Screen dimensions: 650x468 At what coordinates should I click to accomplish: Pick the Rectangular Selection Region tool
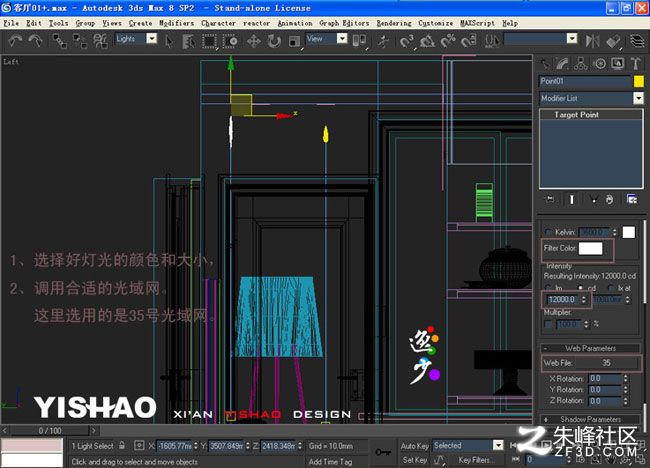coord(209,41)
